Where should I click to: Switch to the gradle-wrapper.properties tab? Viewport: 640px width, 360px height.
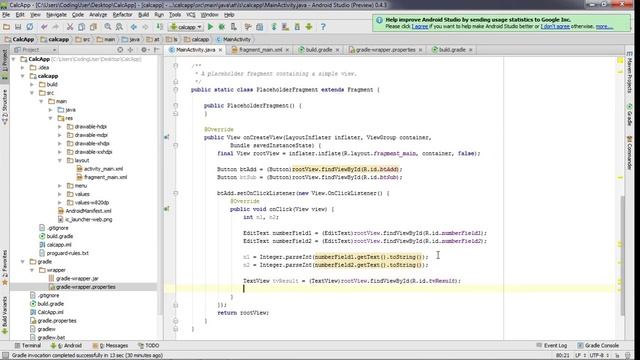385,50
